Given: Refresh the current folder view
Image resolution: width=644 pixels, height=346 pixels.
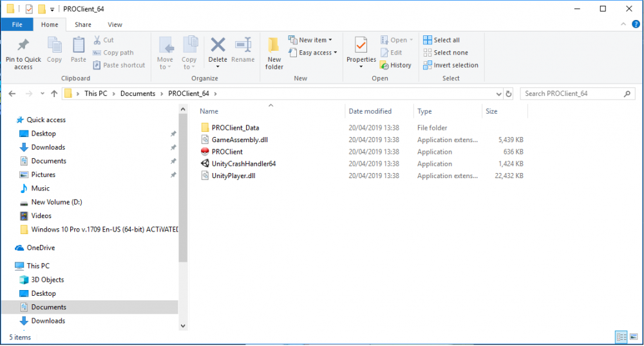Looking at the screenshot, I should click(x=509, y=94).
